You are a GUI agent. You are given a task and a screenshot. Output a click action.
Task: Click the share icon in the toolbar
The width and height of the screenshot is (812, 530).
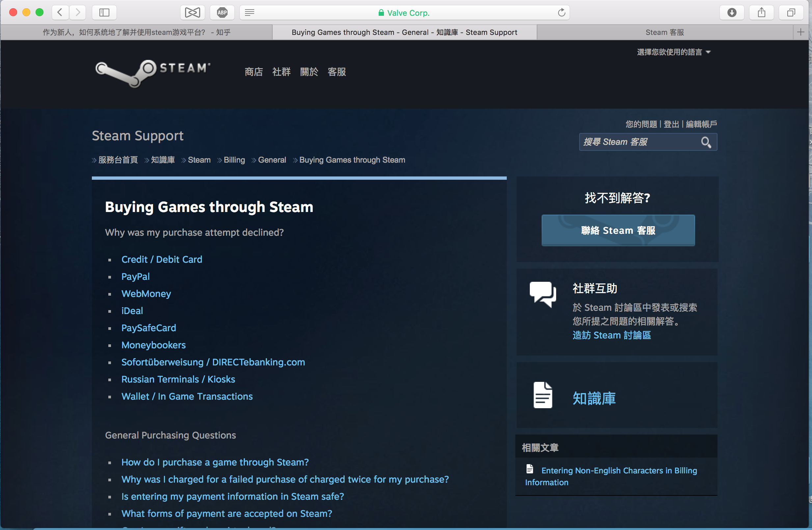(x=762, y=12)
